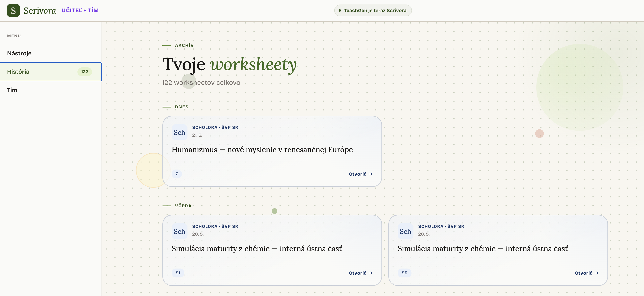Click the Scrivora brand name
The width and height of the screenshot is (644, 296).
(x=40, y=10)
